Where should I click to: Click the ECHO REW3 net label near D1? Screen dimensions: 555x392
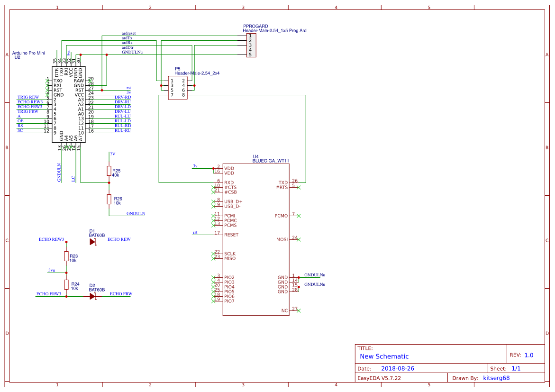(x=51, y=239)
